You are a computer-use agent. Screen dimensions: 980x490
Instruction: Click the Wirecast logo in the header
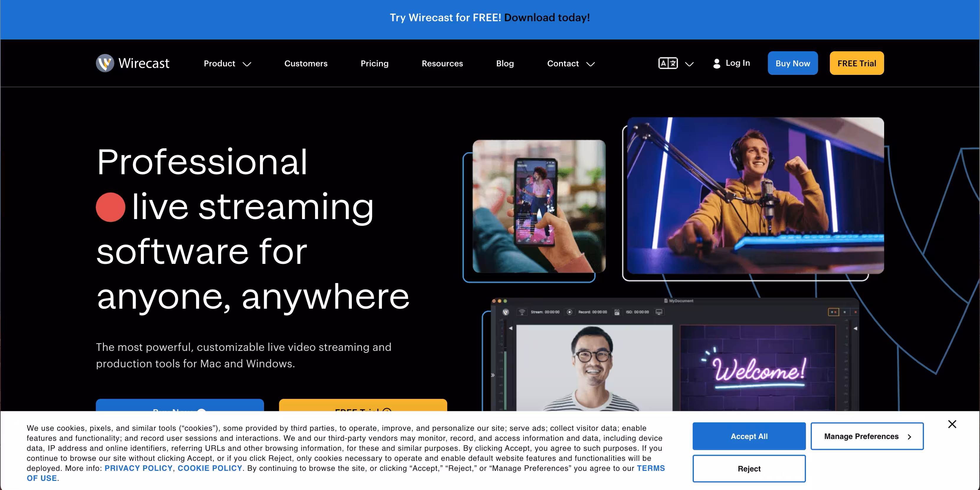(x=132, y=63)
